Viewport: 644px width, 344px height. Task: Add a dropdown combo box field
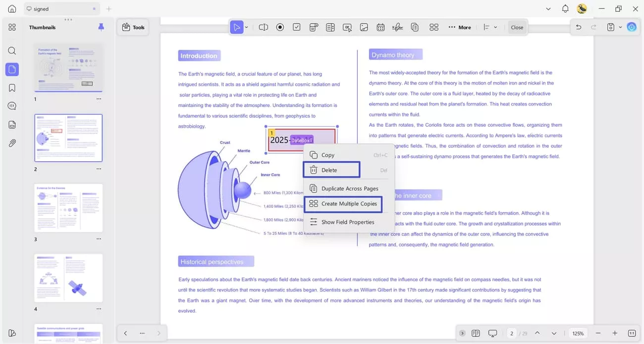[x=314, y=27]
